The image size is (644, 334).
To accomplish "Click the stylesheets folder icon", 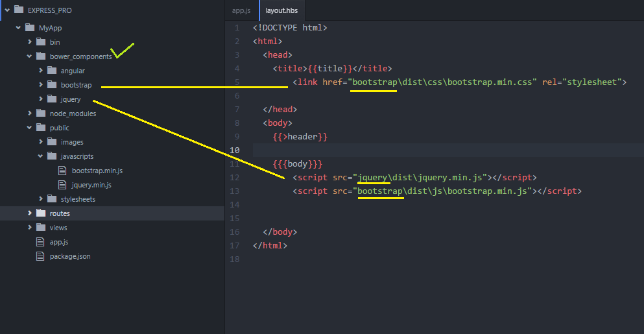I will pyautogui.click(x=52, y=199).
